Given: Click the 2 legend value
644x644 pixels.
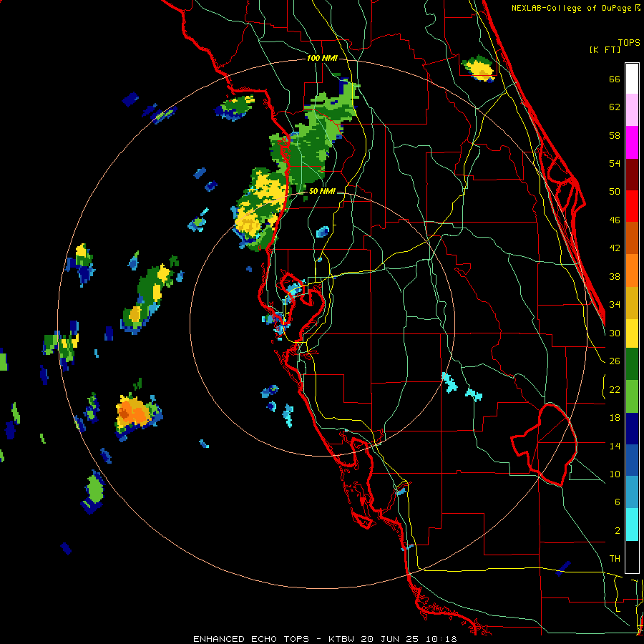Looking at the screenshot, I should tap(617, 531).
